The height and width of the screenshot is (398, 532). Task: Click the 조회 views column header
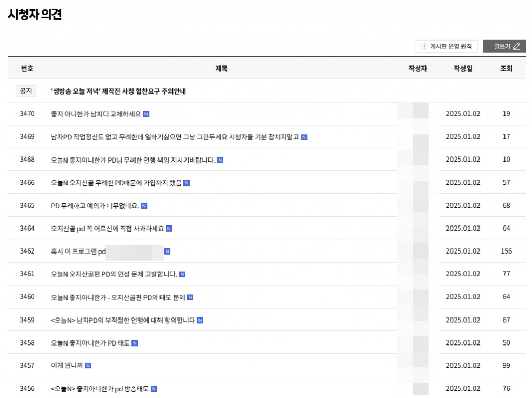point(506,69)
